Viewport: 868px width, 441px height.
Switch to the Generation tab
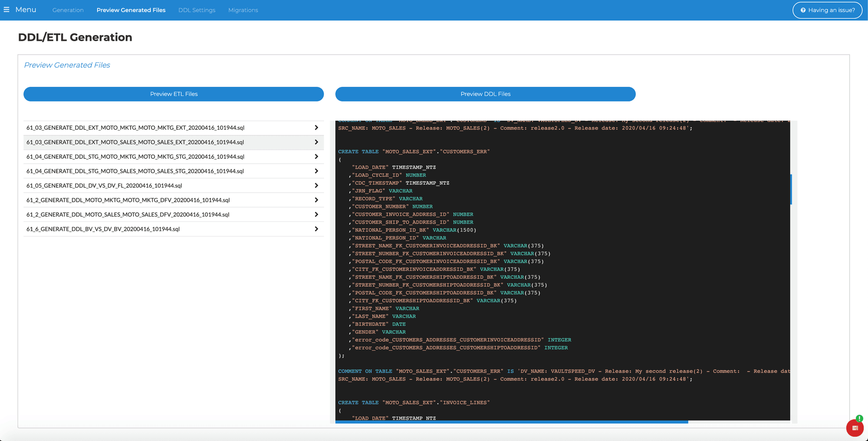point(68,10)
